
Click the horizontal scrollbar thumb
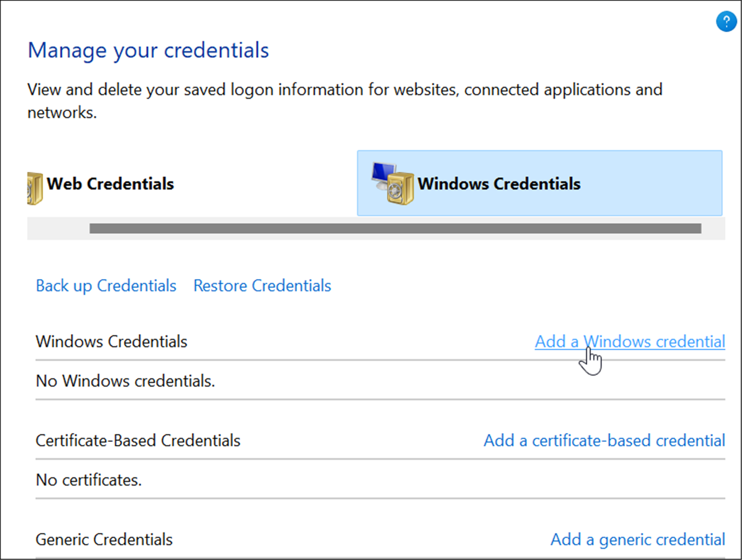pyautogui.click(x=395, y=228)
